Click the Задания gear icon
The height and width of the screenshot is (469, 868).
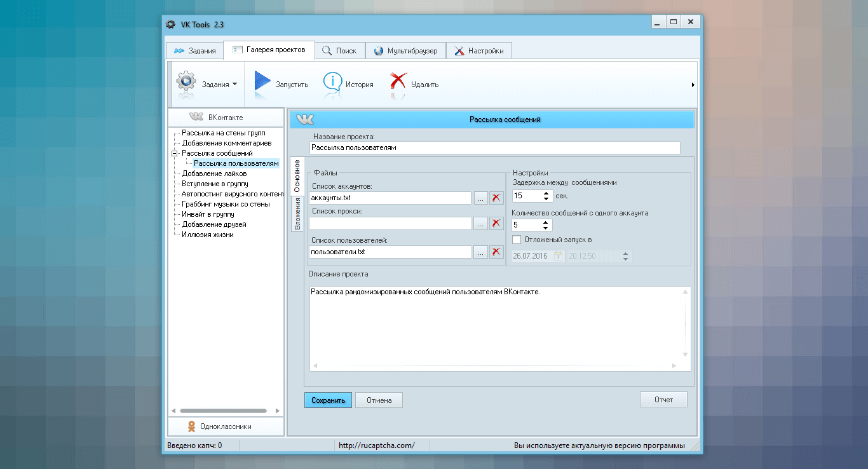click(186, 83)
